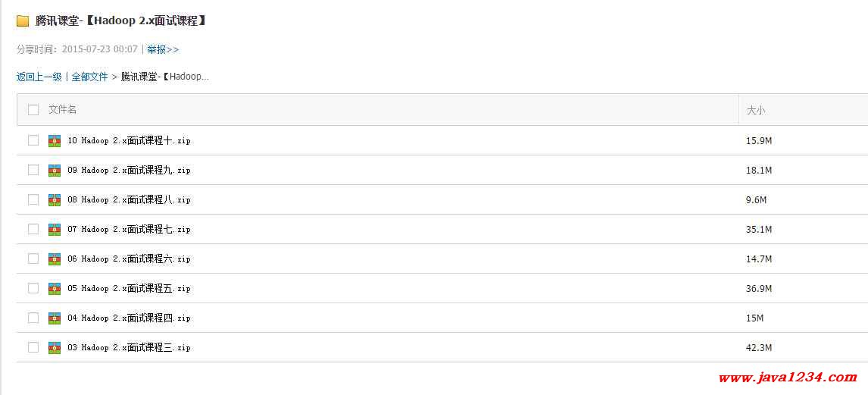Open file 09 Hadoop 2.x面试课程九.zip
868x395 pixels.
click(x=129, y=170)
